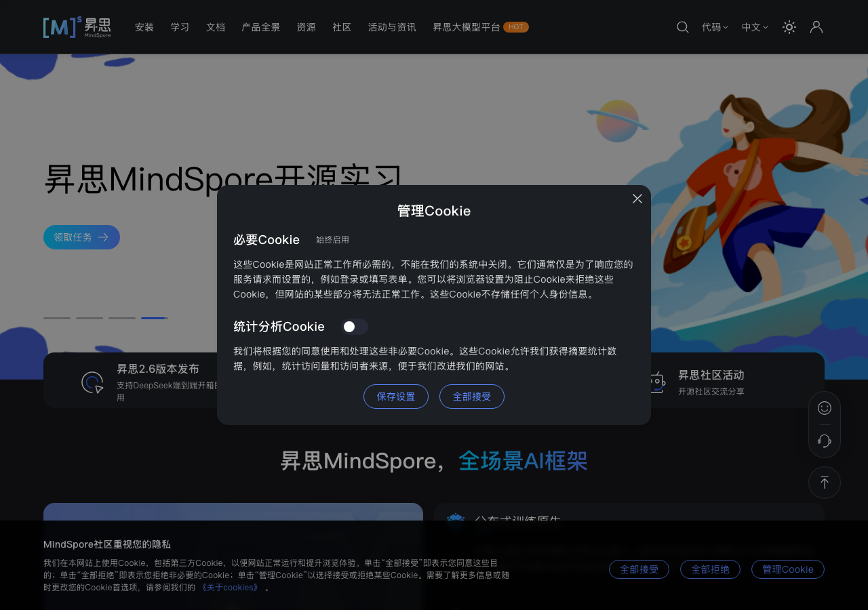This screenshot has width=868, height=610.
Task: Click the MindSpore社区重视您的隐私 heading
Action: (107, 544)
